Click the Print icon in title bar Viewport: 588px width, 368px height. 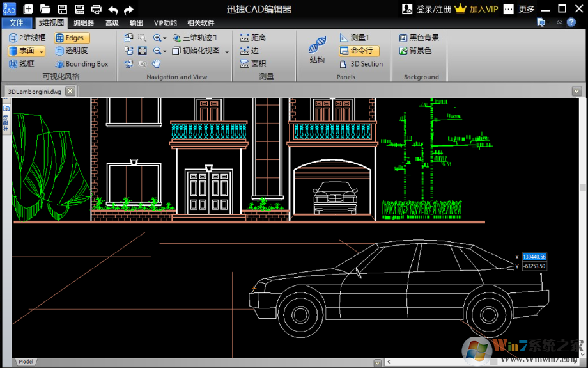pyautogui.click(x=96, y=9)
